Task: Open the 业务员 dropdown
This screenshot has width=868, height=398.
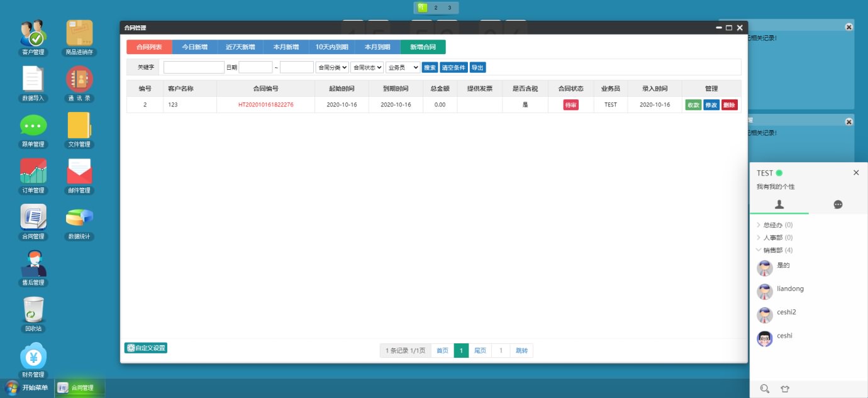Action: (403, 67)
